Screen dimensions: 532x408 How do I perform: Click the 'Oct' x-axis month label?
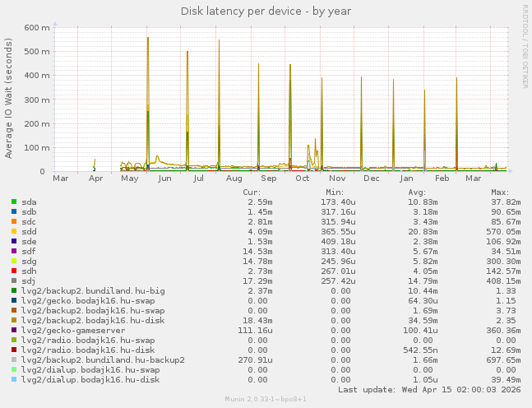pos(302,178)
